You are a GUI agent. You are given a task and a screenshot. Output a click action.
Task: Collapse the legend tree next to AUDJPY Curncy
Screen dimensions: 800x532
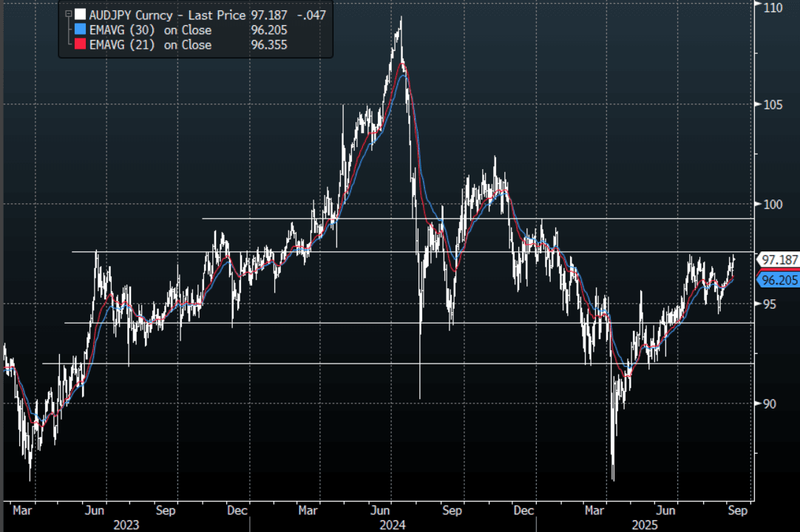(69, 14)
